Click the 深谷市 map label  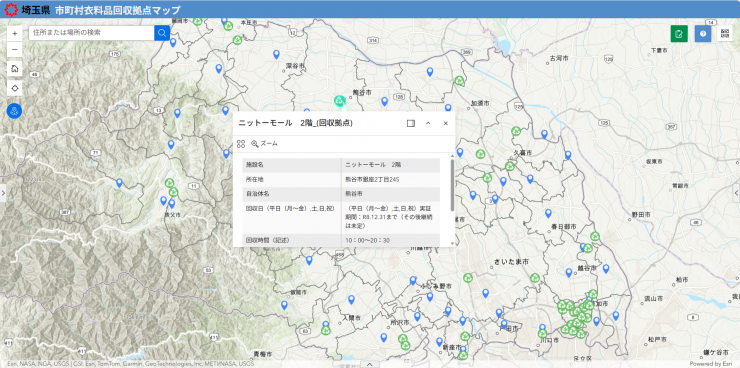coord(295,66)
